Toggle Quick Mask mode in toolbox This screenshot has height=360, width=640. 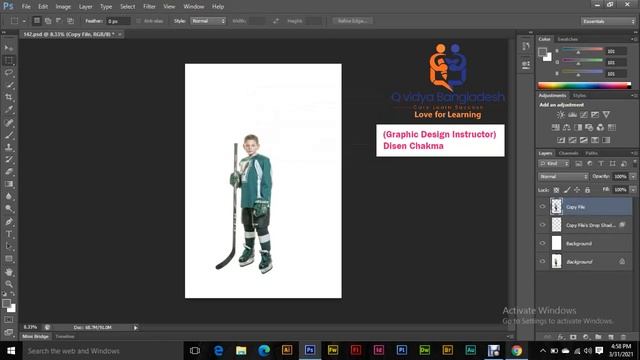(x=9, y=320)
